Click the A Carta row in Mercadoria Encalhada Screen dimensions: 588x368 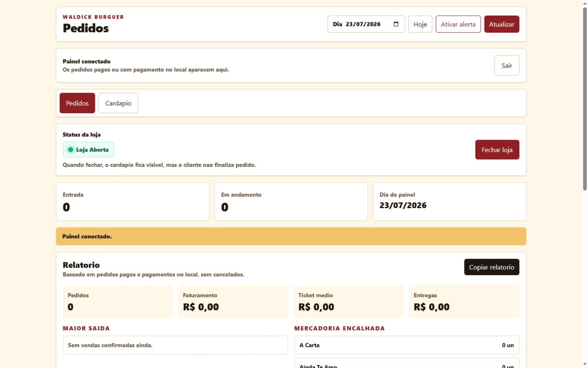[x=406, y=345]
